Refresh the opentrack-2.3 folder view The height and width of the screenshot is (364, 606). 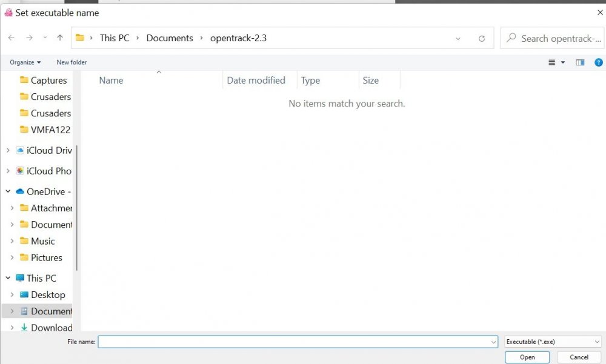482,38
